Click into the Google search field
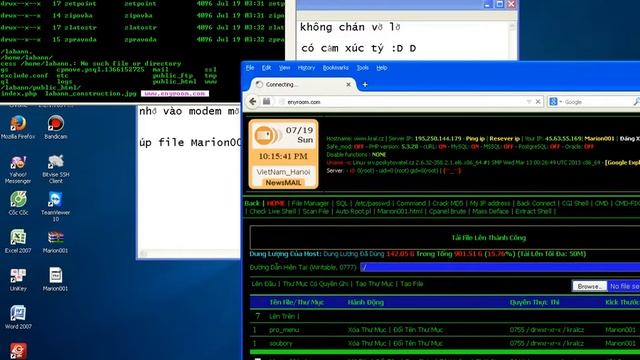Viewport: 640px width, 360px height. tap(596, 102)
